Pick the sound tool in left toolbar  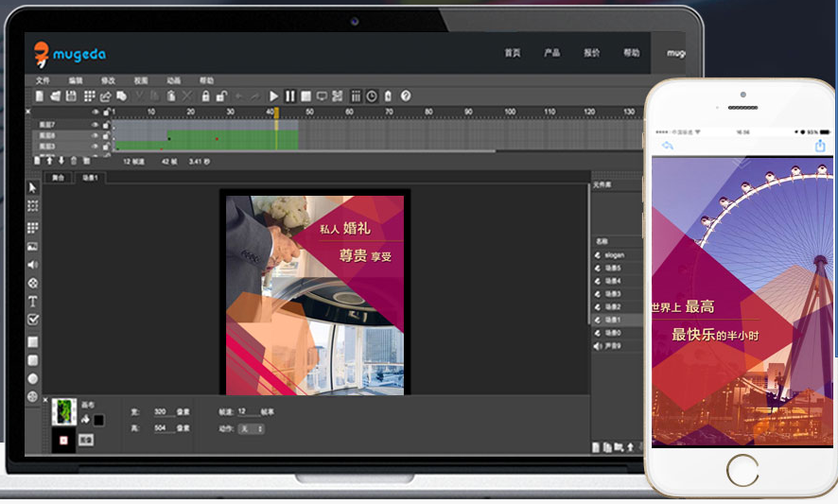click(x=33, y=265)
